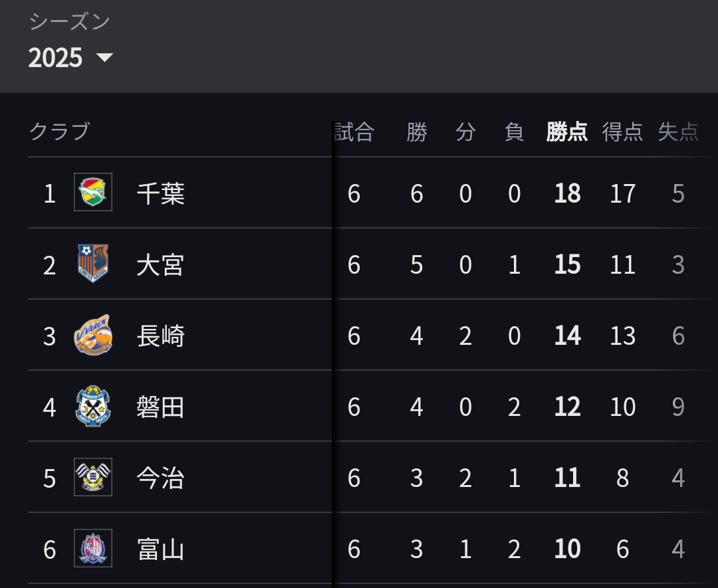
Task: Open the 2025 season dropdown arrow
Action: [x=104, y=57]
